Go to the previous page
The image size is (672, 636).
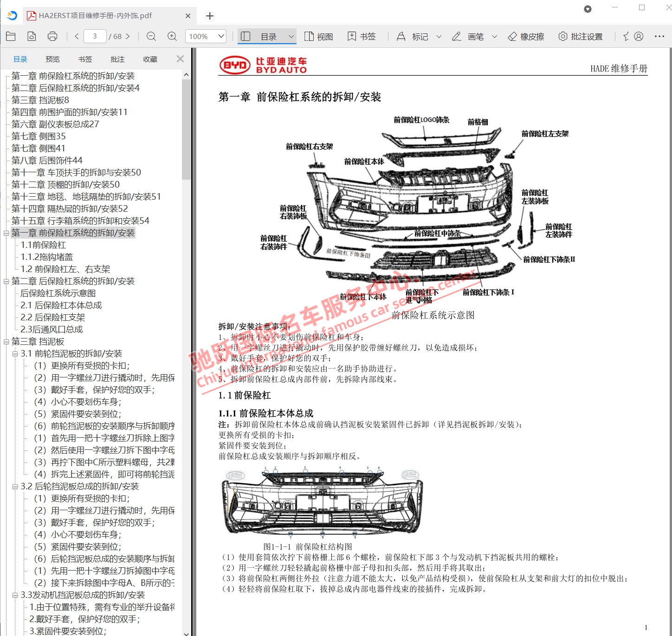coord(76,36)
